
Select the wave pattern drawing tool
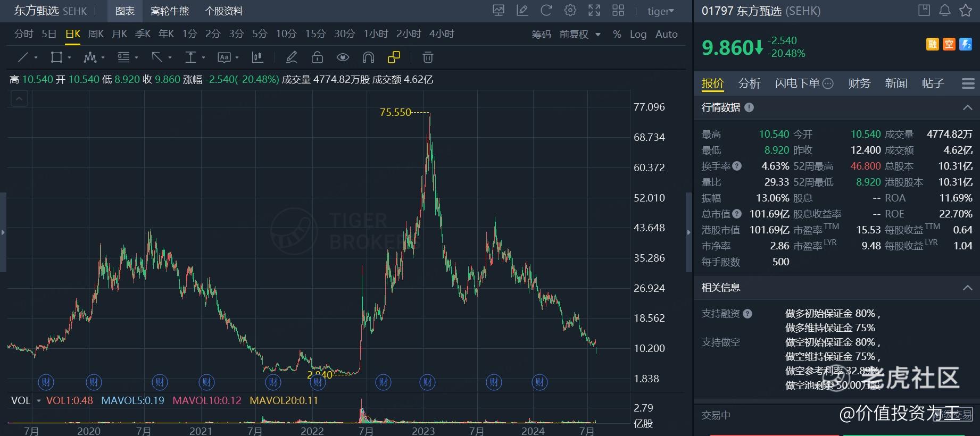tap(90, 57)
